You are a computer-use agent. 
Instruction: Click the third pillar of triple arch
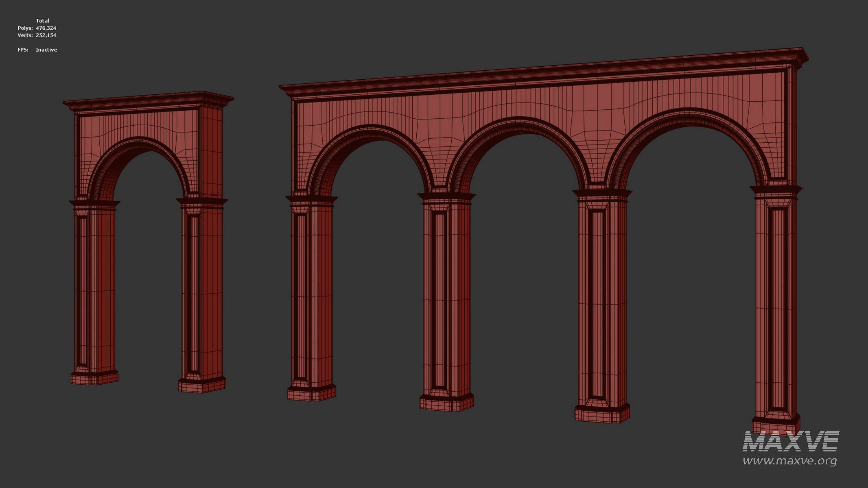pyautogui.click(x=602, y=305)
